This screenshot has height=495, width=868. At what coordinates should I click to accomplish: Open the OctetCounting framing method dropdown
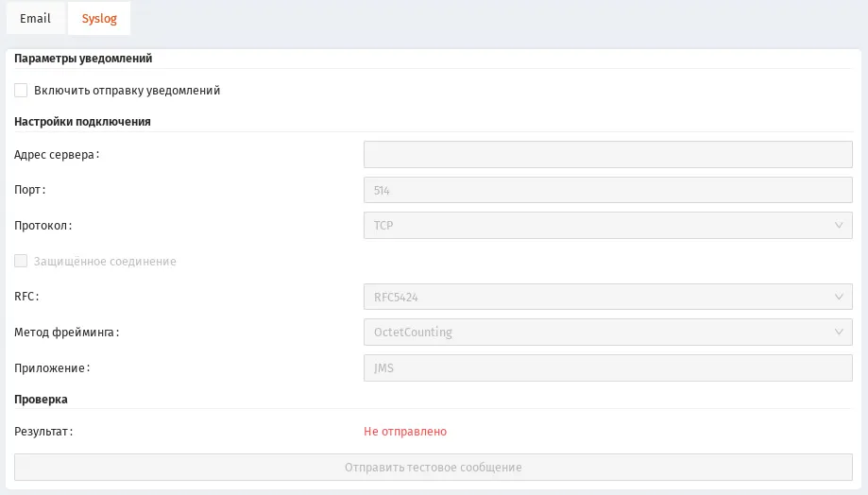click(608, 333)
